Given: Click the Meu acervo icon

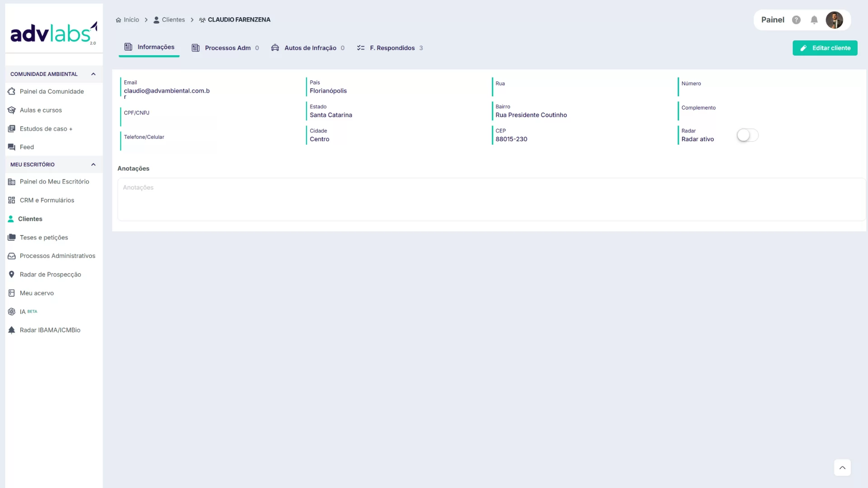Looking at the screenshot, I should coord(12,293).
